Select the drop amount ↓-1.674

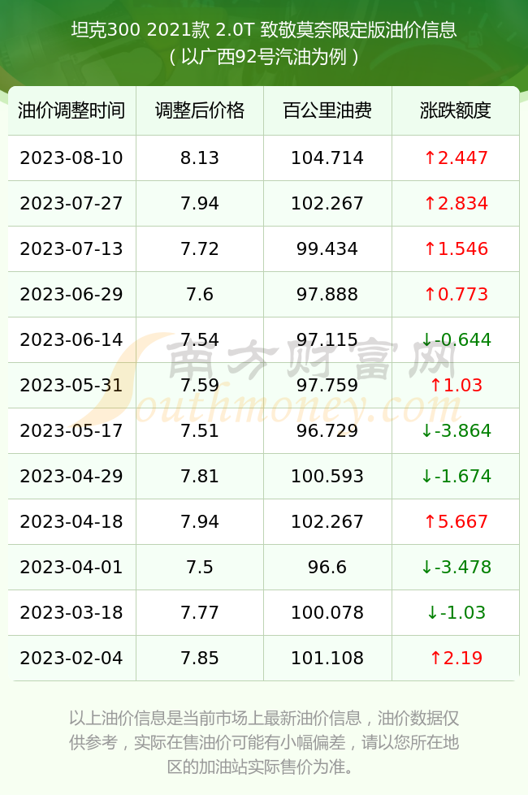tap(456, 477)
